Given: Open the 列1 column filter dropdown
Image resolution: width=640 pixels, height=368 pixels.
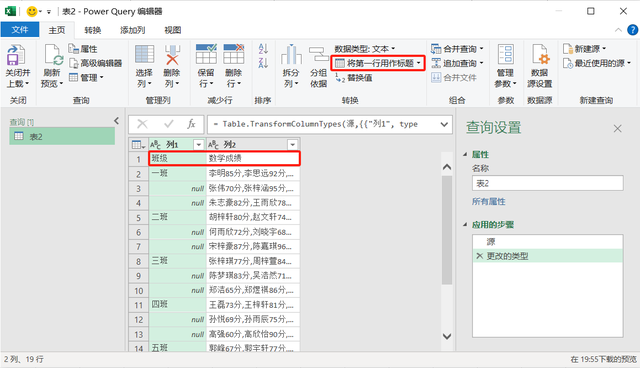Looking at the screenshot, I should [198, 144].
